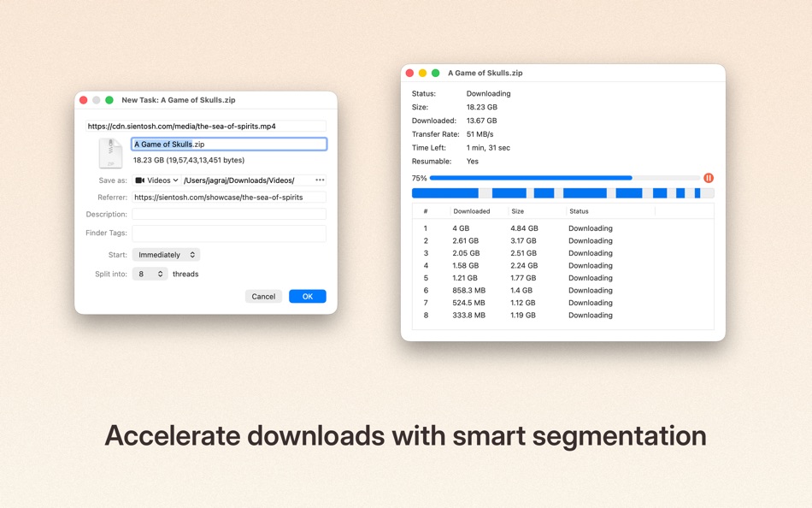Click the save path /Users/jagraj/Downloads/Videos/
Screen dimensions: 812x508
pos(239,180)
